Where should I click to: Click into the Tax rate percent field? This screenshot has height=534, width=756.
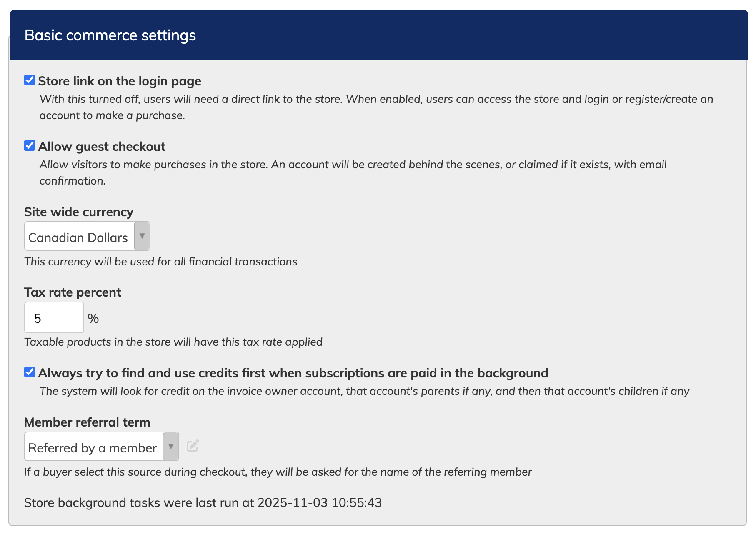[x=54, y=318]
